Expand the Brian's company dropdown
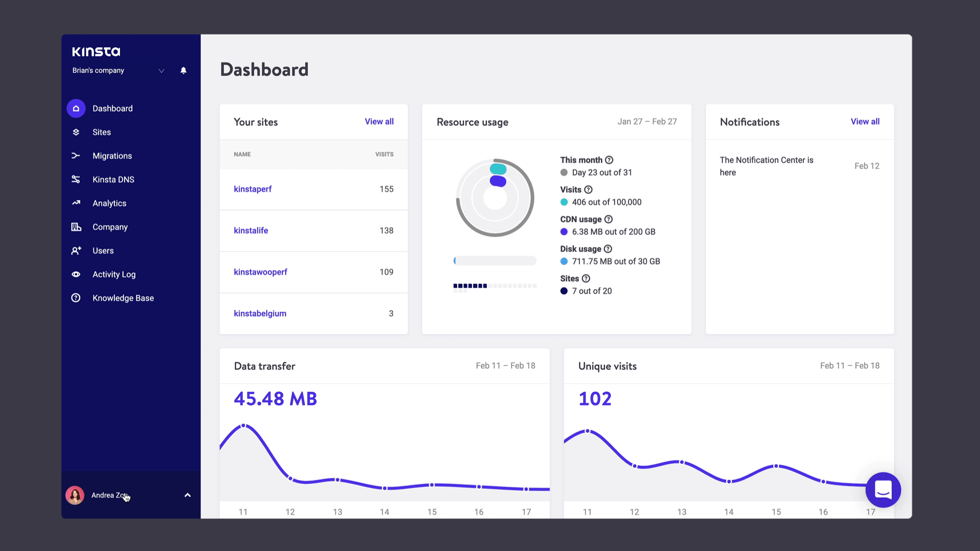This screenshot has height=551, width=980. pyautogui.click(x=160, y=70)
